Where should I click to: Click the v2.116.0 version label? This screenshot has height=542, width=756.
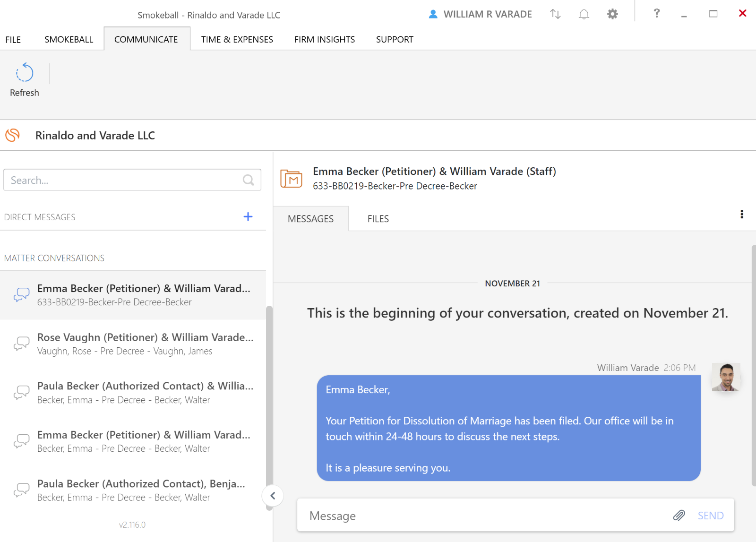132,525
